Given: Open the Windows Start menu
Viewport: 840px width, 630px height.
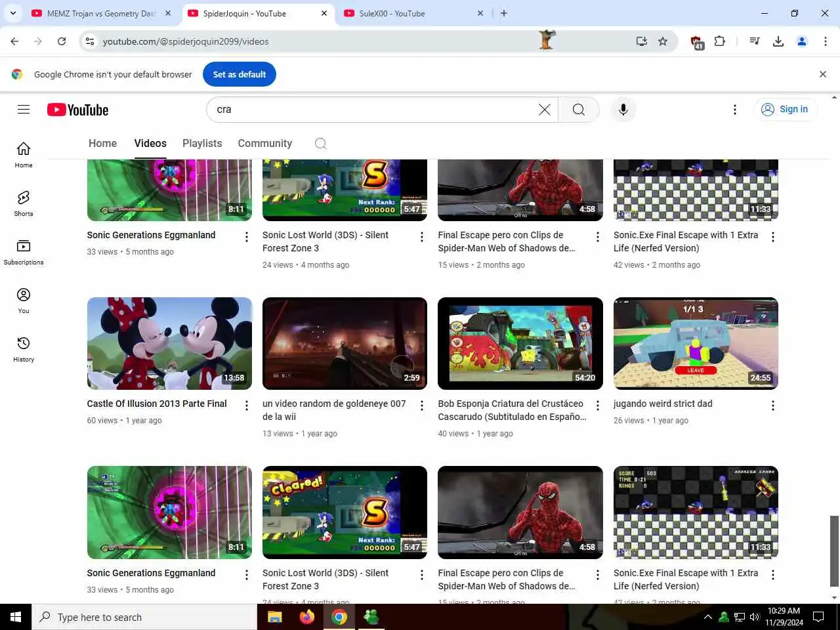Looking at the screenshot, I should pos(16,617).
